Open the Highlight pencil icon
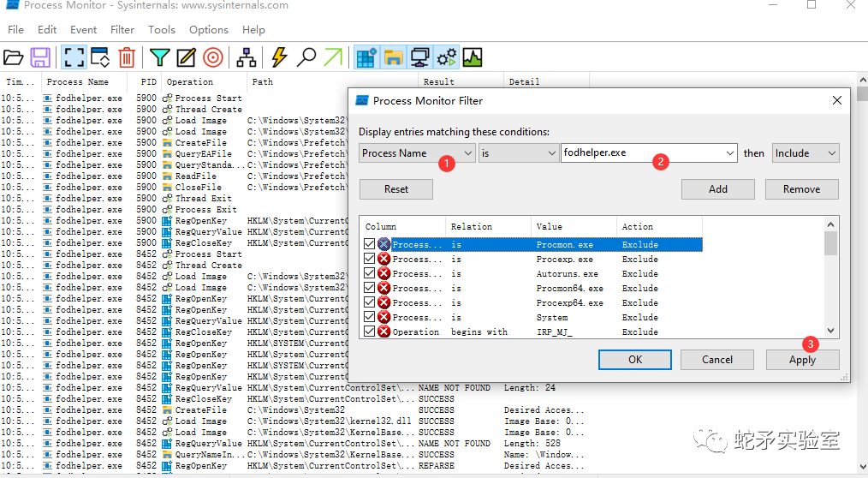Image resolution: width=868 pixels, height=478 pixels. (186, 57)
